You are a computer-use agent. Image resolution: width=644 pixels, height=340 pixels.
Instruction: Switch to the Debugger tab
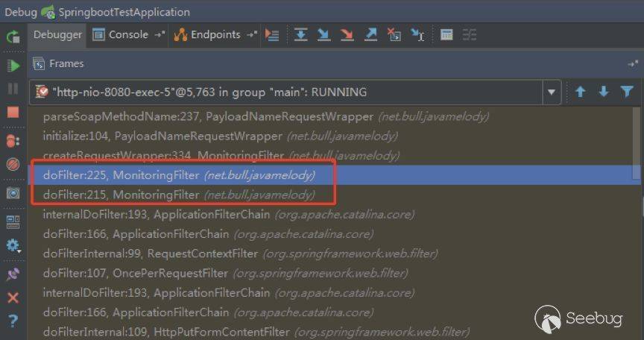pos(57,35)
